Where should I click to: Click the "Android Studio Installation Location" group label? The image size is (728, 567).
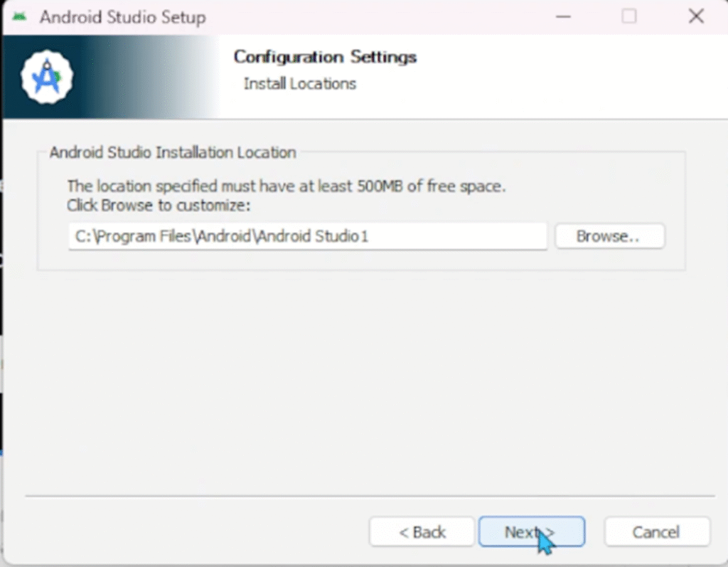172,152
